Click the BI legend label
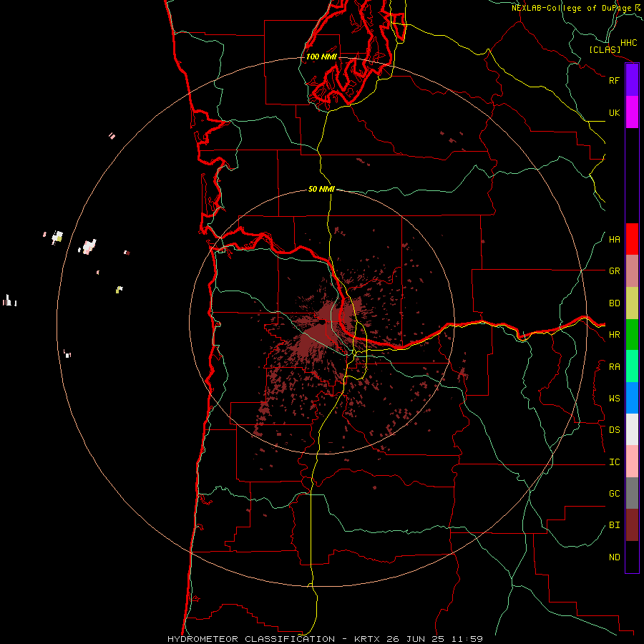Viewport: 644px width, 644px height. point(615,525)
